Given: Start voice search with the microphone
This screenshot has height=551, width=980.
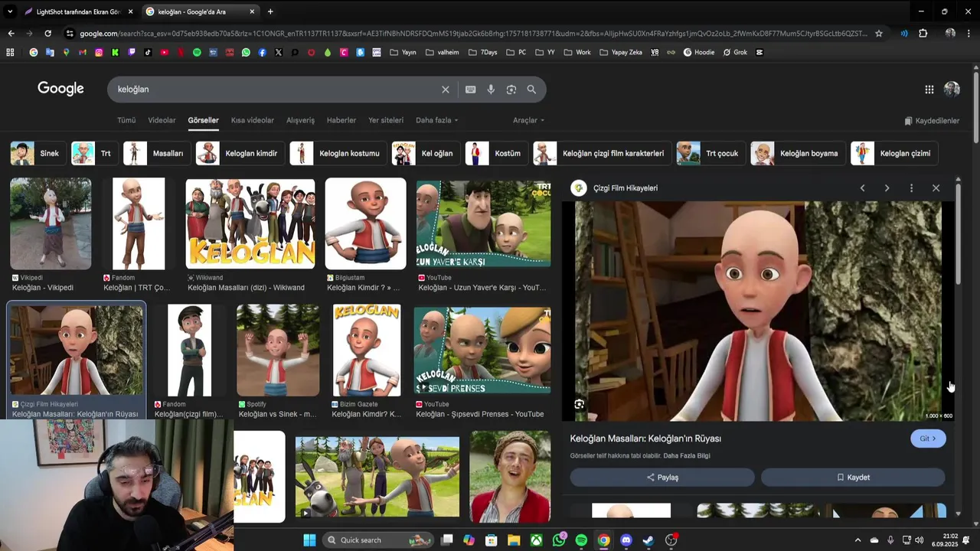Looking at the screenshot, I should (x=491, y=90).
